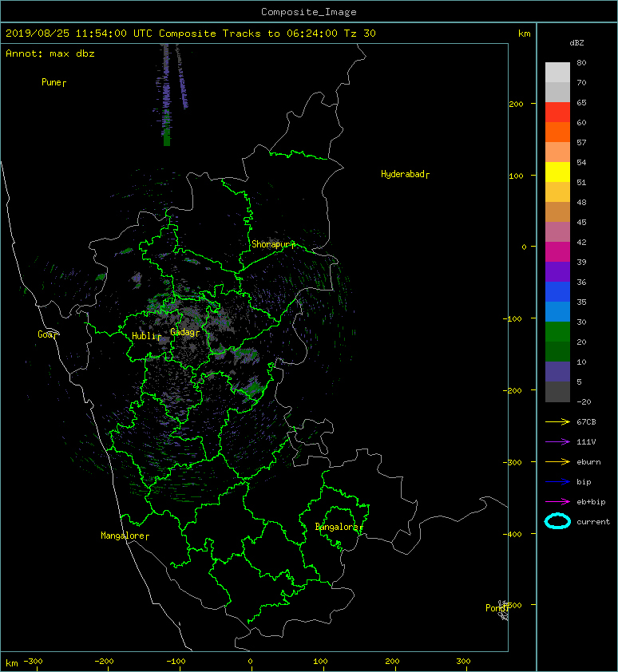This screenshot has height=672, width=618.
Task: Select the Gadag city label
Action: (185, 332)
